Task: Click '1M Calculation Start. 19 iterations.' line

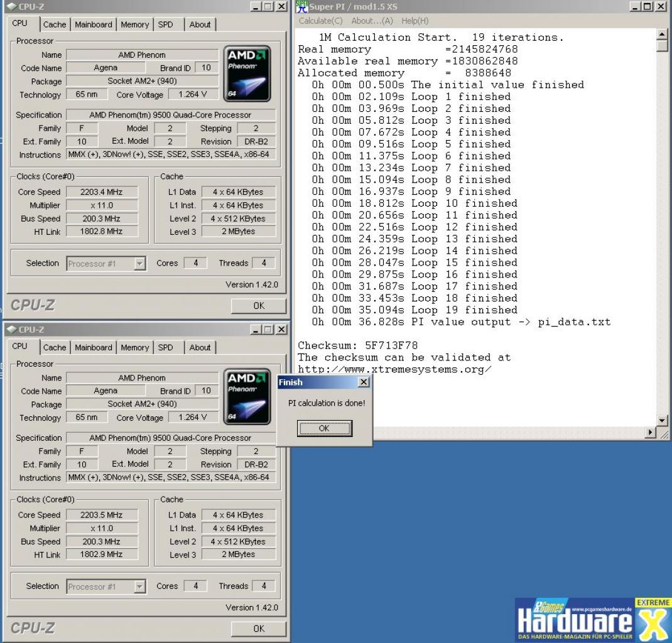Action: pyautogui.click(x=442, y=37)
